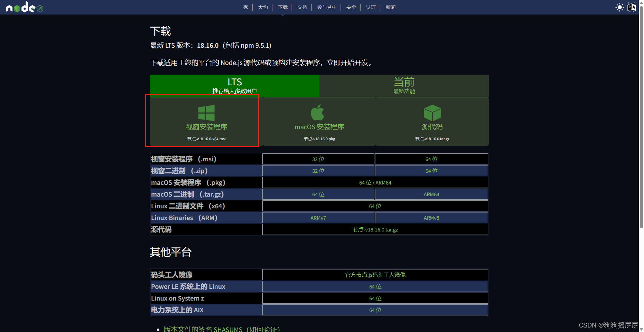Click 32 位 in the .msi row
This screenshot has height=332, width=644.
click(318, 159)
